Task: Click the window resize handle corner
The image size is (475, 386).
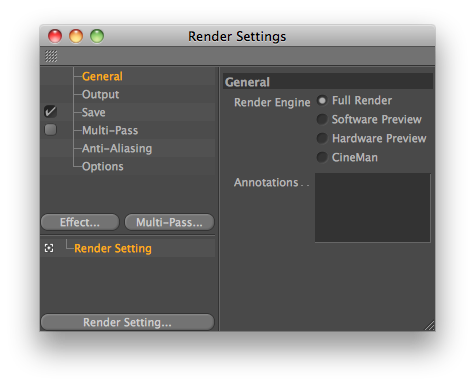Action: coord(429,326)
